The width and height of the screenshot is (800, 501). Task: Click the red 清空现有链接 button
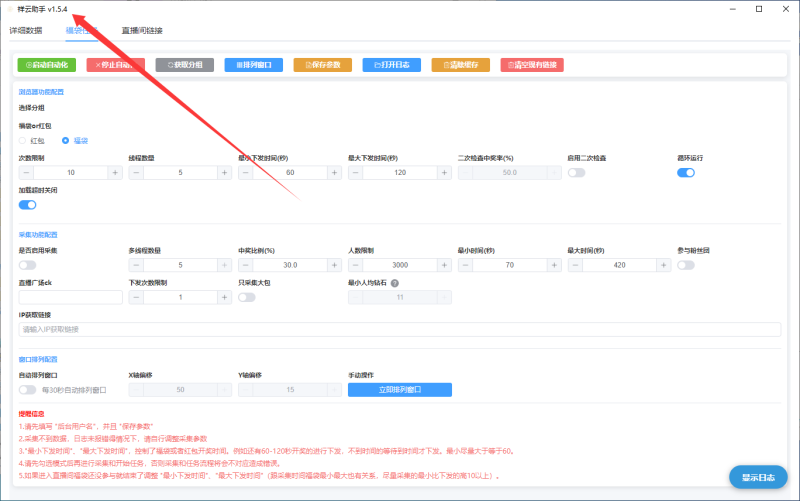[532, 65]
